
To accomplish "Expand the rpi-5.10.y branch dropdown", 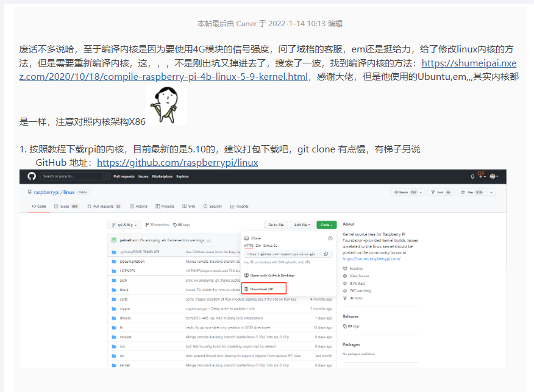I will coord(124,225).
